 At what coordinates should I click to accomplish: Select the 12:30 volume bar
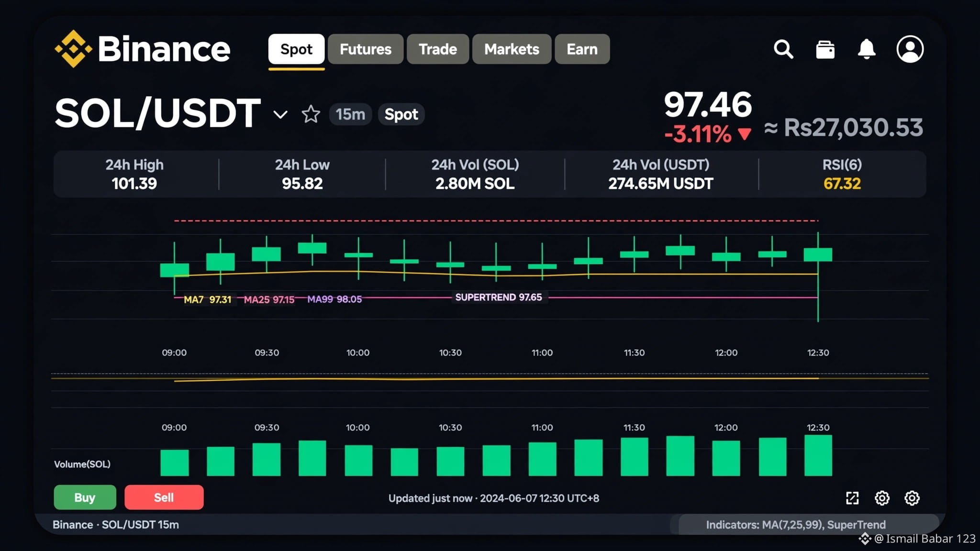(818, 455)
